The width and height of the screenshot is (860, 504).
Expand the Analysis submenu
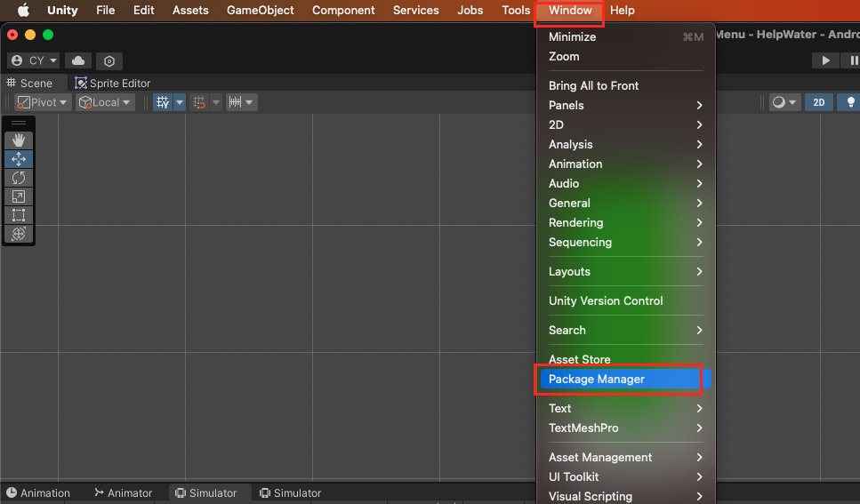626,145
